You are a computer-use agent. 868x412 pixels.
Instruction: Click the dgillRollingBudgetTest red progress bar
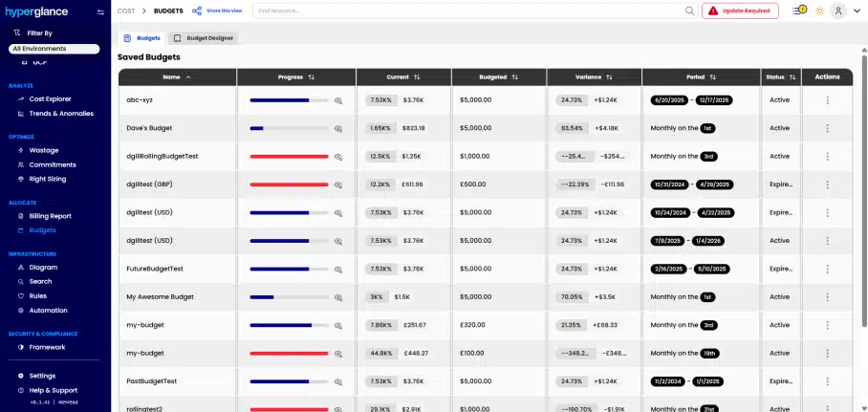289,156
